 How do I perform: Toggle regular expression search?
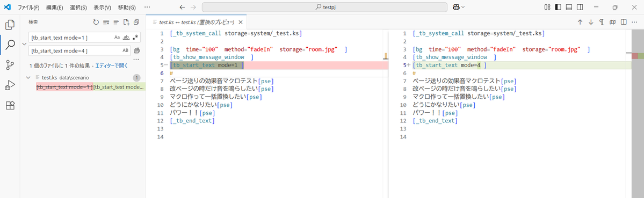[x=135, y=38]
